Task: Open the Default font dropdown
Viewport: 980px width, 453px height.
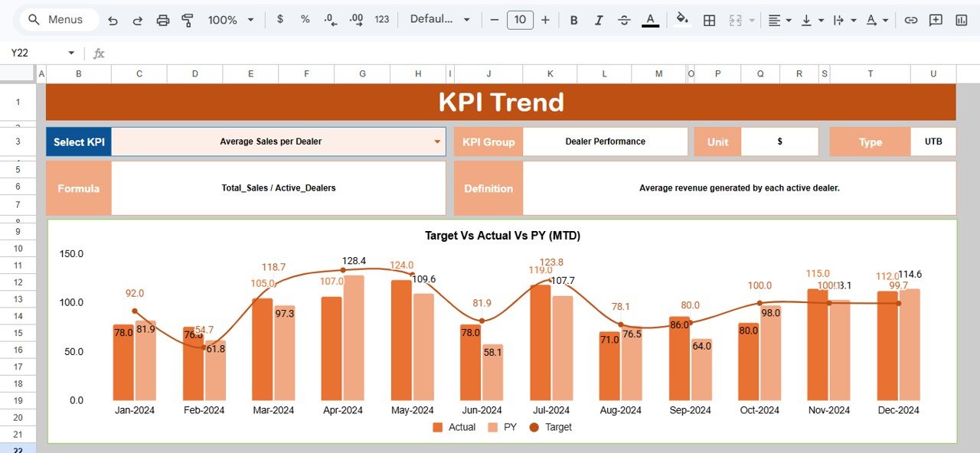Action: (x=440, y=20)
